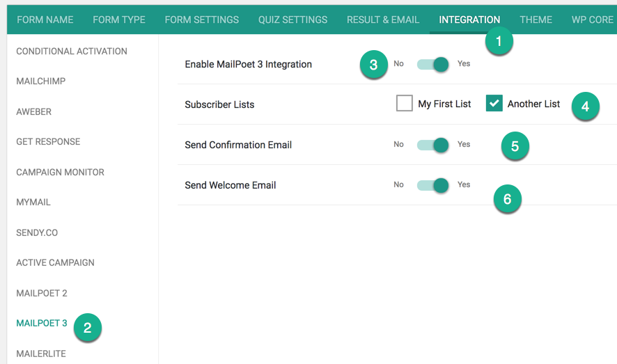This screenshot has height=364, width=617.
Task: Open the Theme tab
Action: tap(536, 19)
